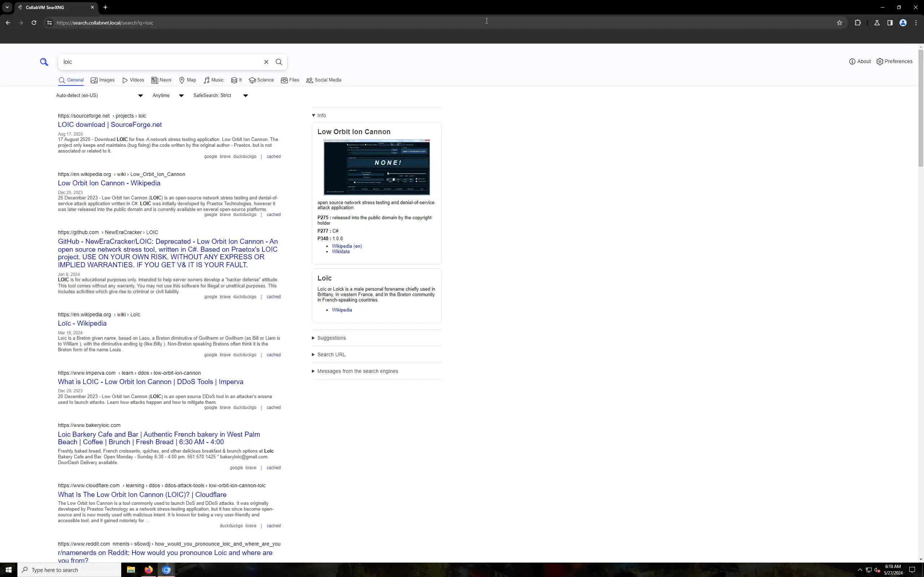
Task: Open the browser Extensions puzzle icon
Action: pos(858,23)
